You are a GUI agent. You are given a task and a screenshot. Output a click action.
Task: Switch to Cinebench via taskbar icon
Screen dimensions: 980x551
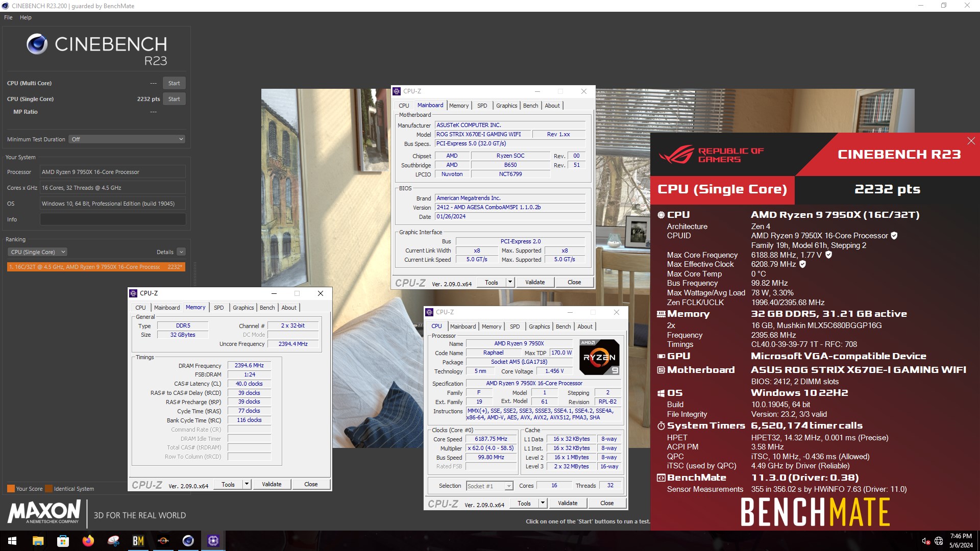coord(188,541)
